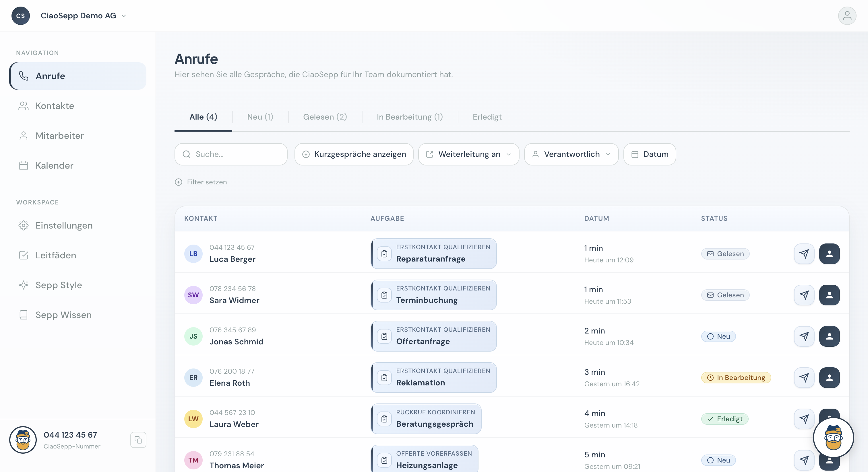Expand the Weiterleitung an dropdown
Viewport: 868px width, 472px height.
(x=468, y=154)
